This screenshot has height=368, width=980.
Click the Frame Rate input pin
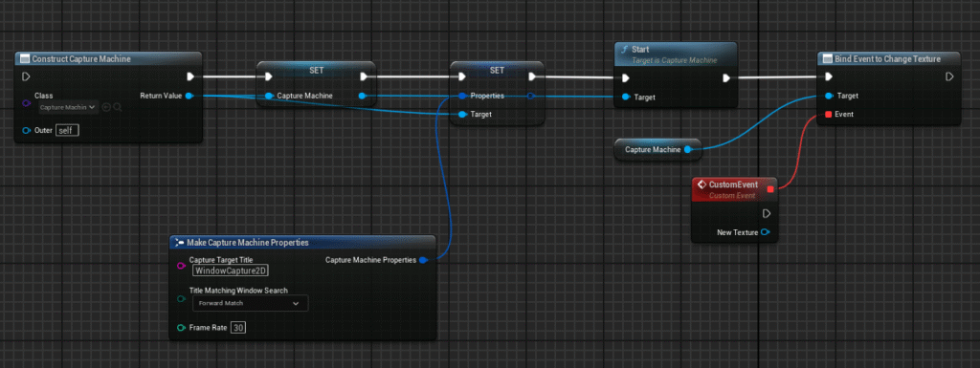click(181, 328)
